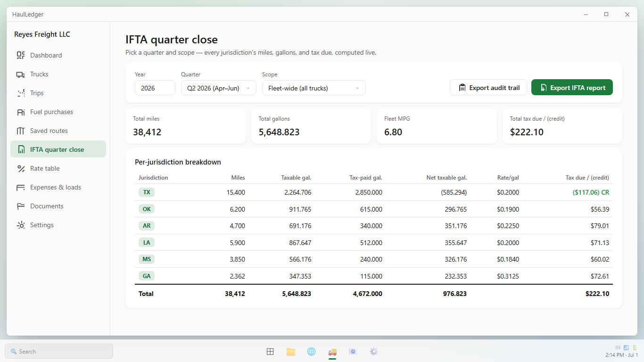The width and height of the screenshot is (644, 362).
Task: Click the Trucks sidebar icon
Action: coord(21,74)
